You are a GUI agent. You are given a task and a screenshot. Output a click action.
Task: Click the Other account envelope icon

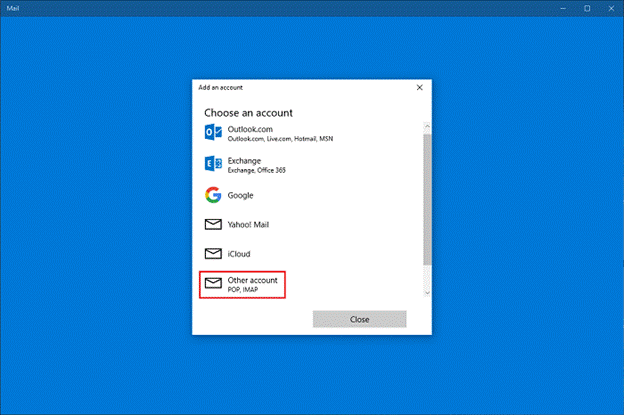[213, 284]
